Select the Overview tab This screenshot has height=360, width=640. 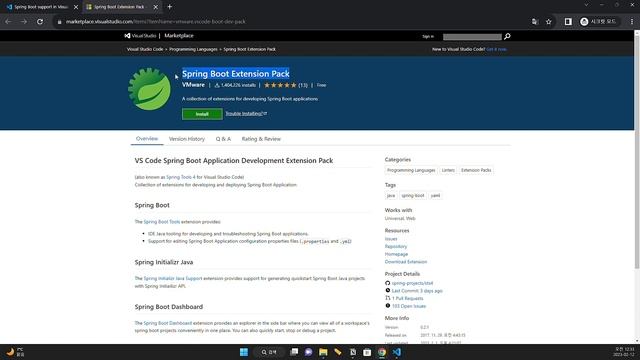147,139
